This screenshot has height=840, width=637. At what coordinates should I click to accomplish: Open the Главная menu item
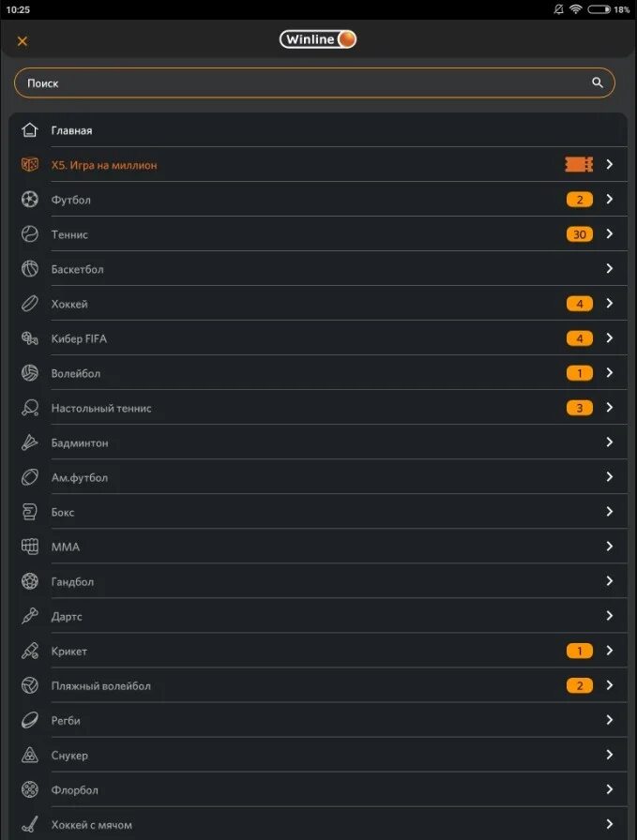[72, 130]
